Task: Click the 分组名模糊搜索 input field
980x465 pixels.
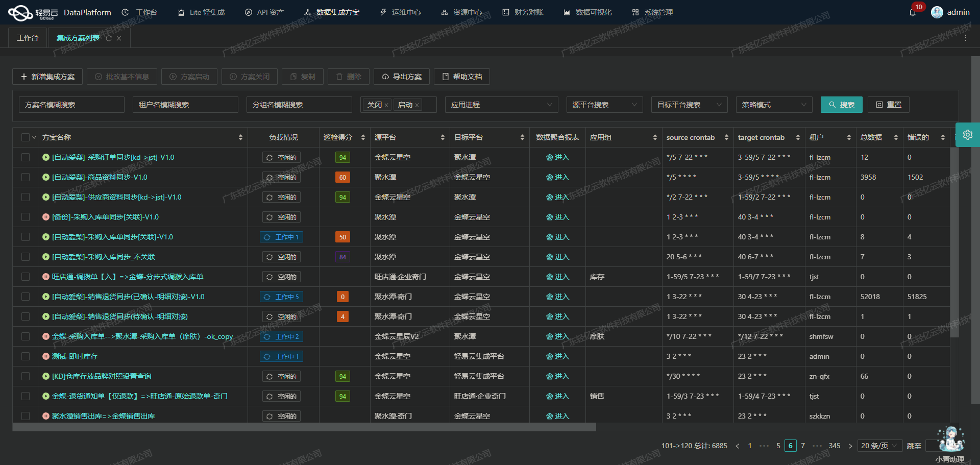Action: tap(299, 105)
